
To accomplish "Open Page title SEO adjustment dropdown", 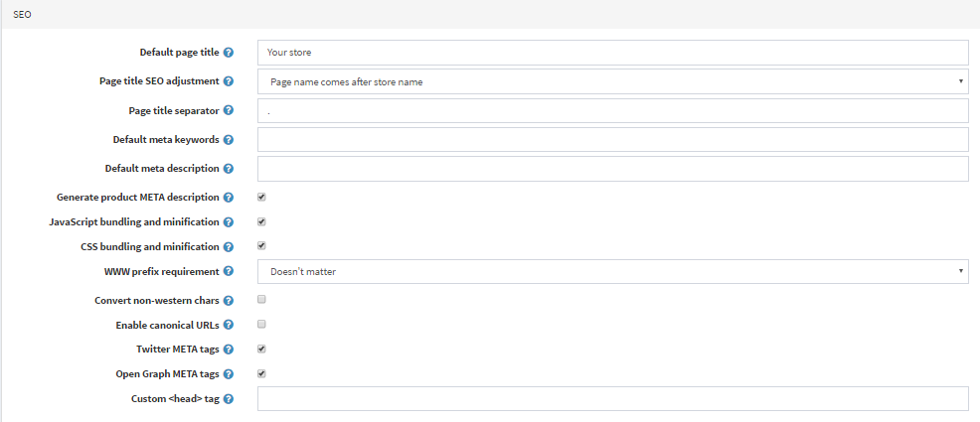I will click(x=612, y=81).
